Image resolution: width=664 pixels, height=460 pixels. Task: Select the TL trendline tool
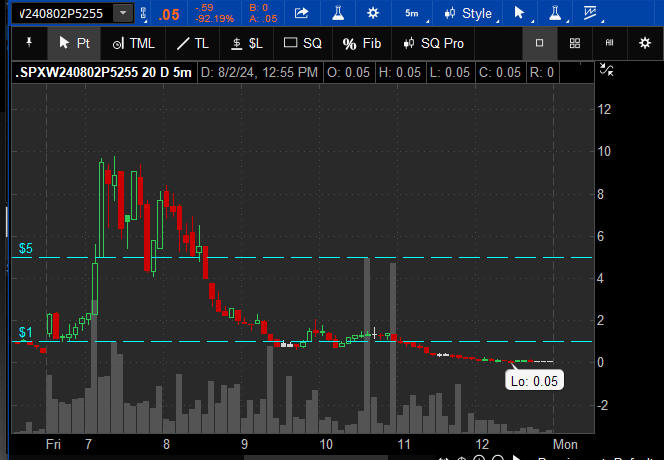click(193, 43)
